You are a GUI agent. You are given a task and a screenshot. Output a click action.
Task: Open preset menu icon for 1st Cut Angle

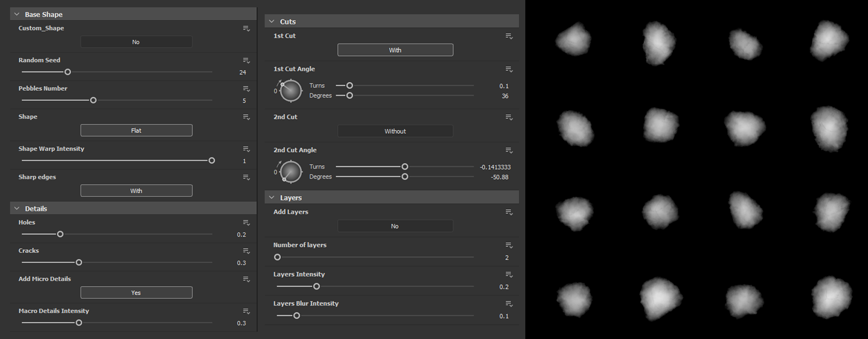(509, 69)
